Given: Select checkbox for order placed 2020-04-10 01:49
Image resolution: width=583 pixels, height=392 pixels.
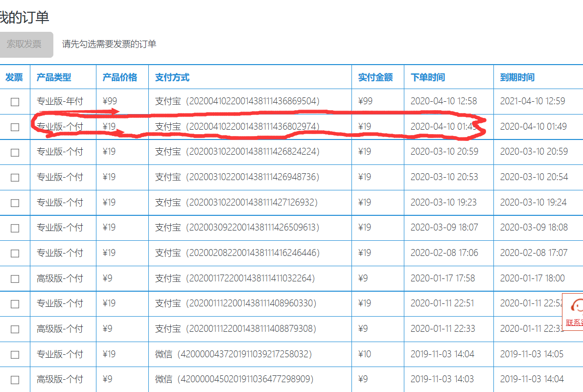Looking at the screenshot, I should point(15,127).
